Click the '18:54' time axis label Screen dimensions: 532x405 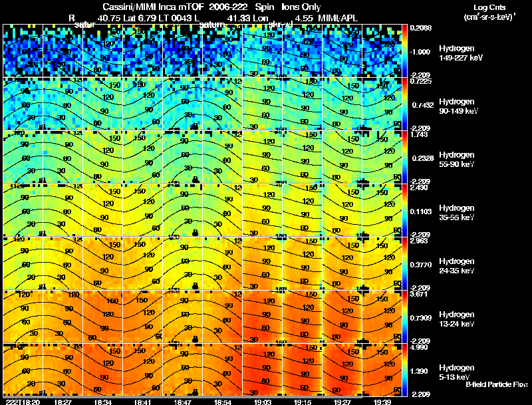[223, 402]
